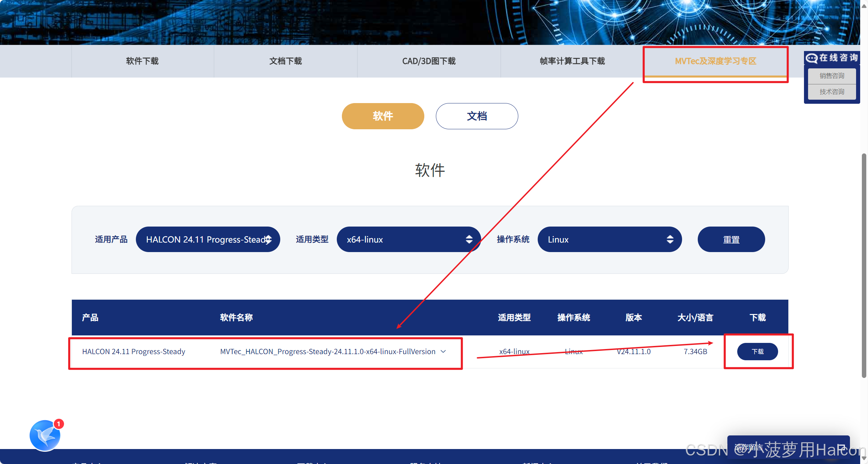Open the 适用类型 x64-linux dropdown

point(409,239)
